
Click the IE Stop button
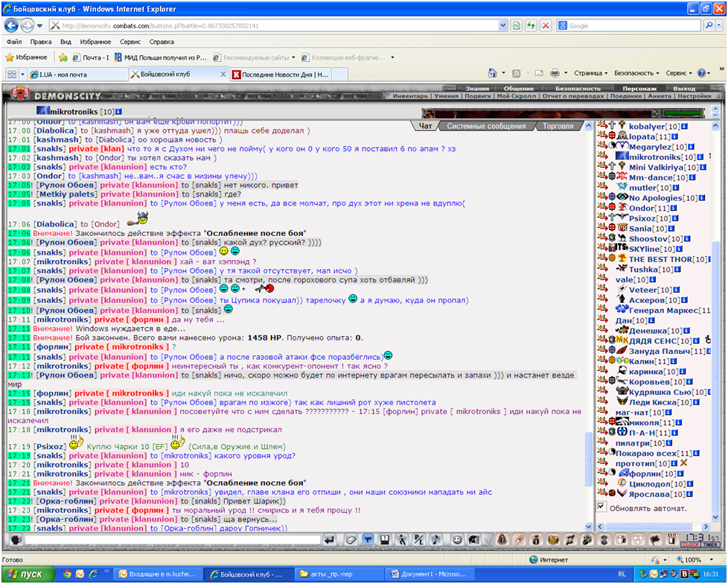546,25
